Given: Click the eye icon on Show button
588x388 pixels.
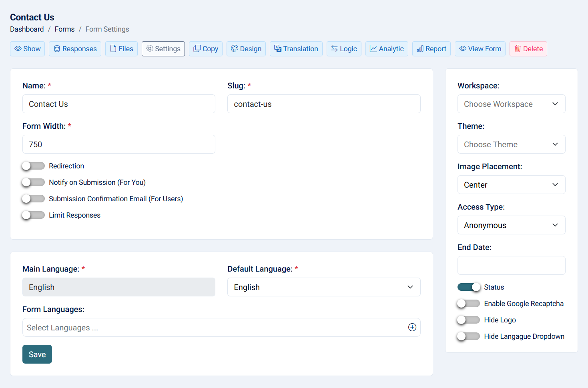Looking at the screenshot, I should coord(18,49).
